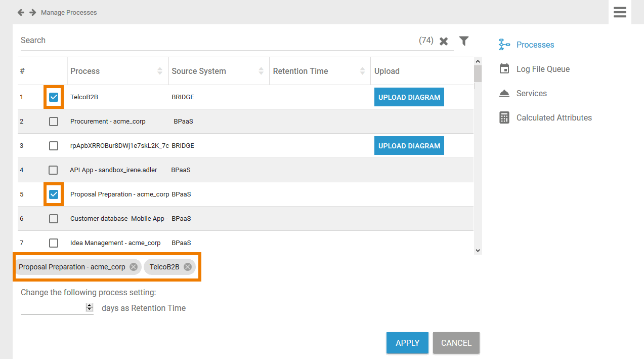This screenshot has width=644, height=359.
Task: Remove the TelcoB2B chip
Action: 188,267
